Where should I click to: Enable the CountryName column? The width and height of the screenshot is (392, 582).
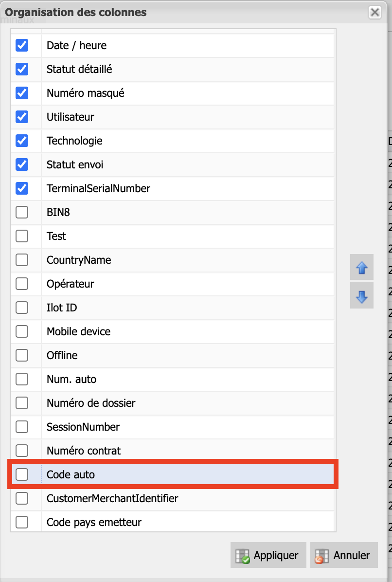22,260
